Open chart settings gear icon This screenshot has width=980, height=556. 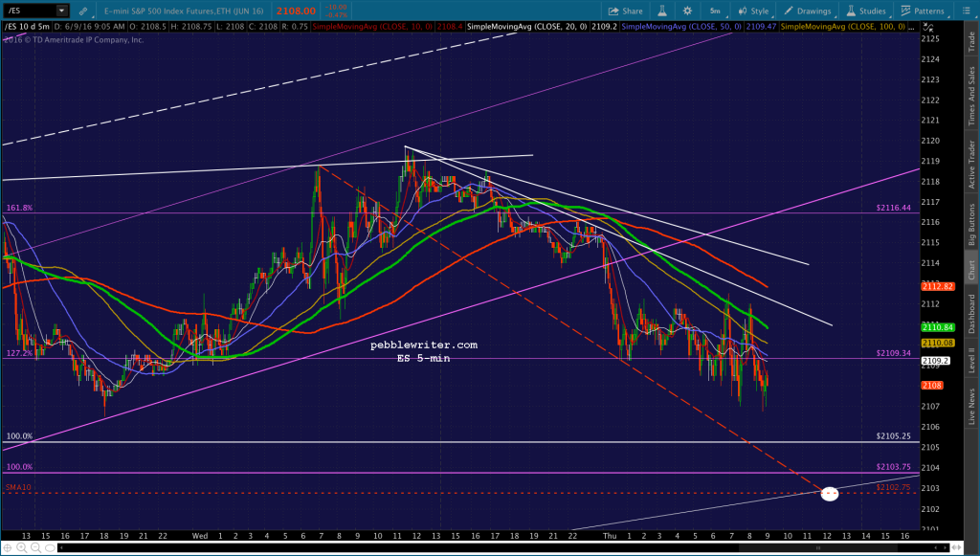point(687,11)
